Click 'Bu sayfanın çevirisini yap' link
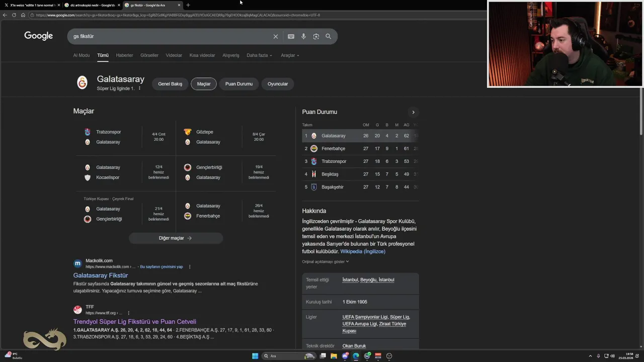The image size is (644, 362). 162,266
